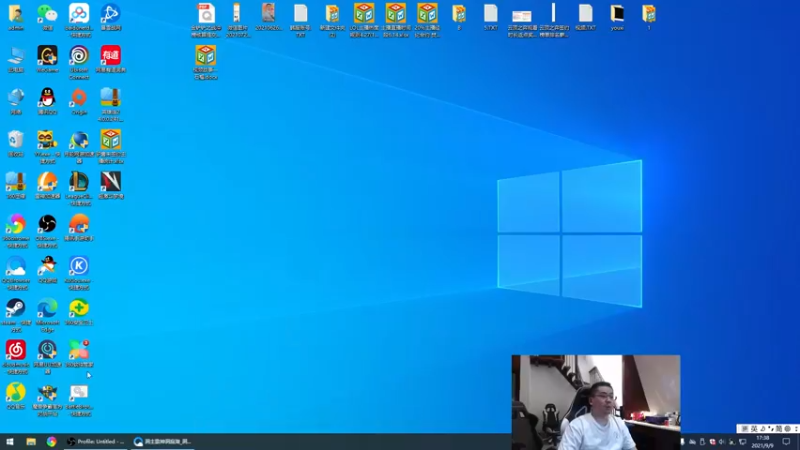Select the spreadsheet file starting with 20%

coord(427,20)
